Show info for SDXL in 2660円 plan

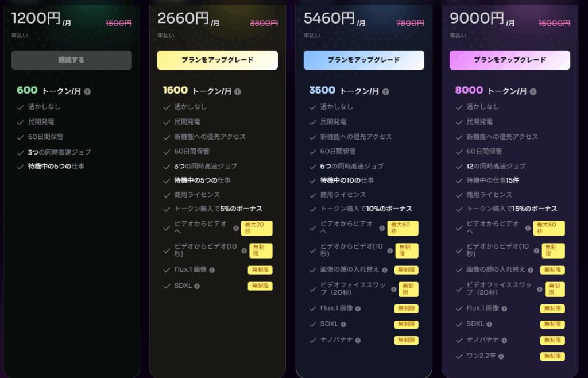pyautogui.click(x=197, y=286)
